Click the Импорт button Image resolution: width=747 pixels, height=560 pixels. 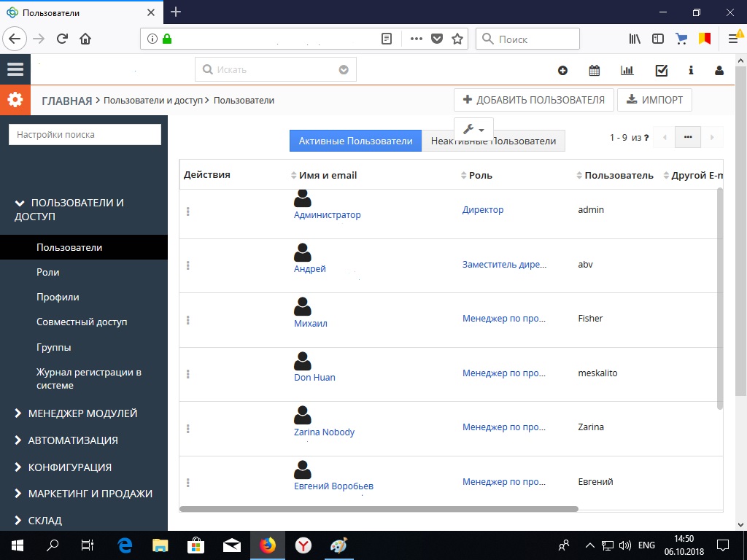[x=654, y=100]
